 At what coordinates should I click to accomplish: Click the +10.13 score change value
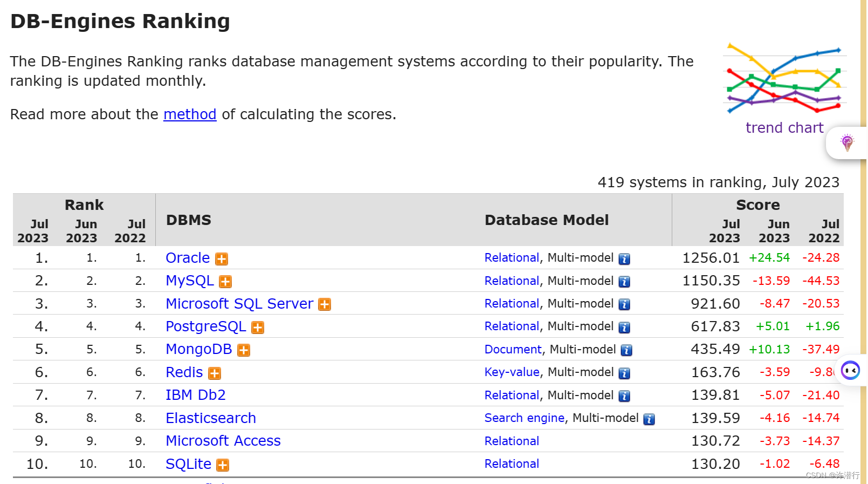point(769,350)
